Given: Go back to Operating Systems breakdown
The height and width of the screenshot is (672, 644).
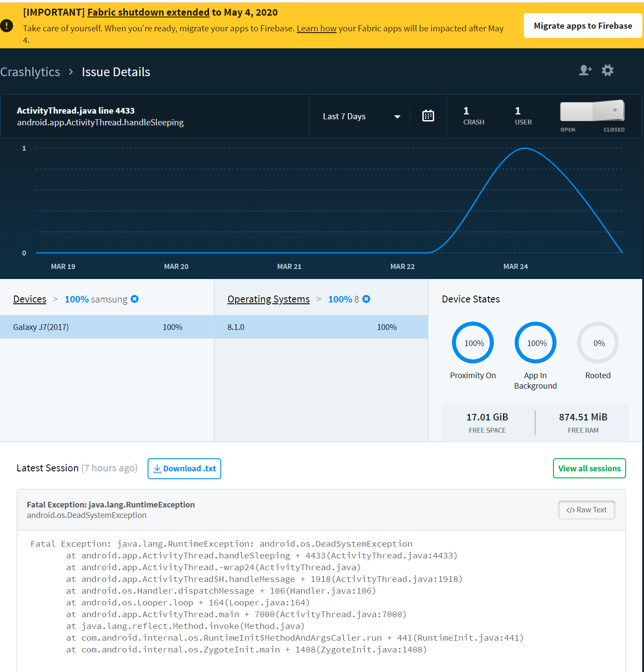Looking at the screenshot, I should (268, 299).
